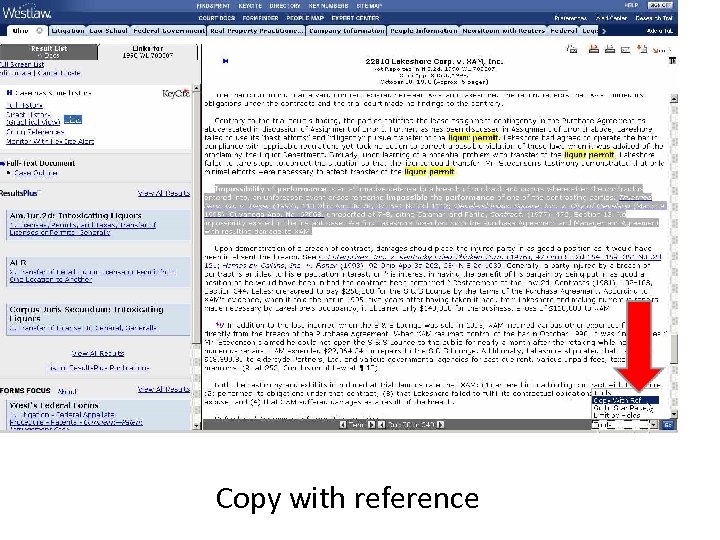Open Key Numbers in the top bar
Image resolution: width=720 pixels, height=540 pixels.
click(328, 6)
